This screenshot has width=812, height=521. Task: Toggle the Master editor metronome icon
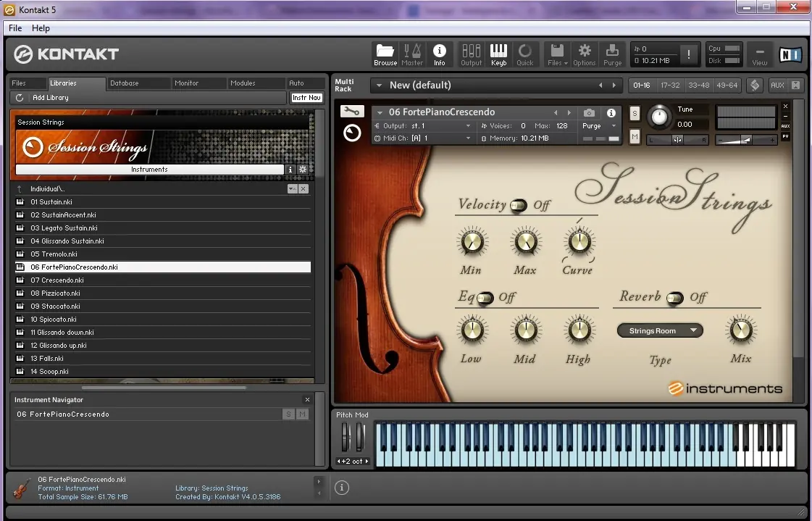pos(412,54)
